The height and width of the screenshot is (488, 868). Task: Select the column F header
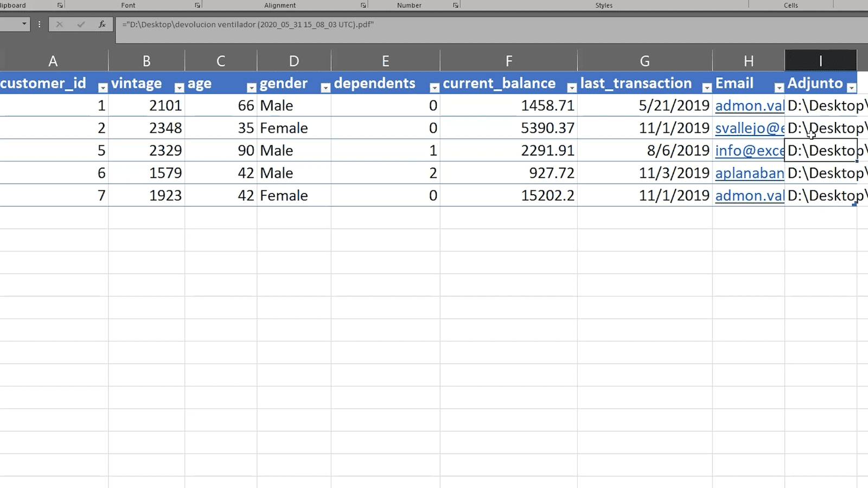pos(508,60)
